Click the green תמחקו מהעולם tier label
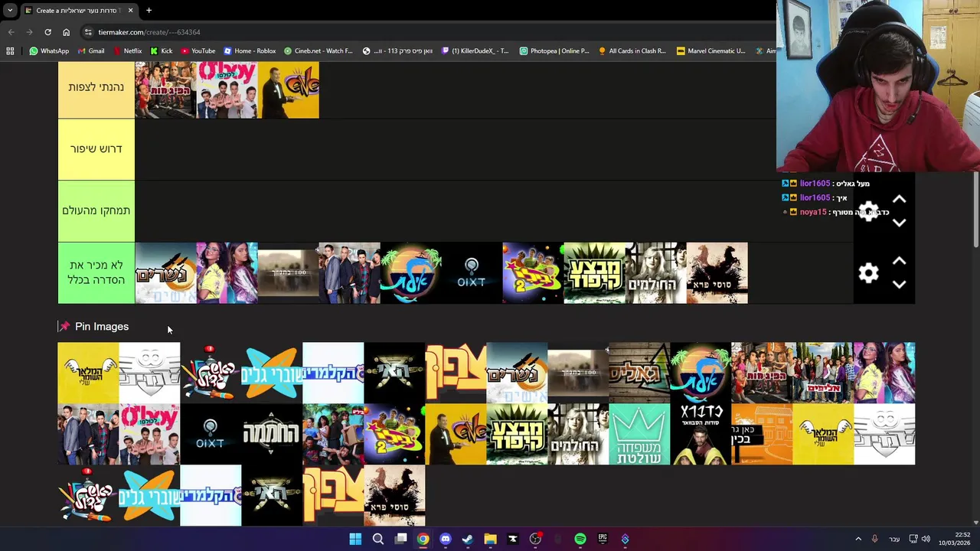980x551 pixels. coord(96,211)
